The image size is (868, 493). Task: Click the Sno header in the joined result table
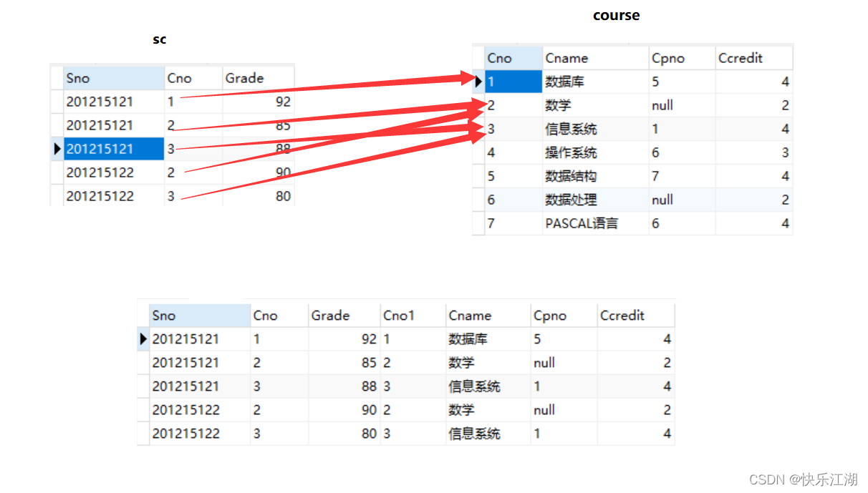(200, 316)
